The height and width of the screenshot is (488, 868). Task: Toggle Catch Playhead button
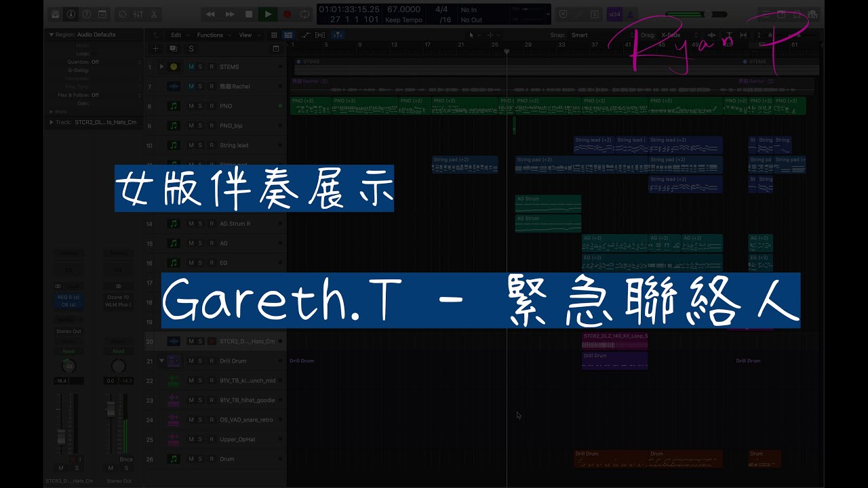click(337, 35)
